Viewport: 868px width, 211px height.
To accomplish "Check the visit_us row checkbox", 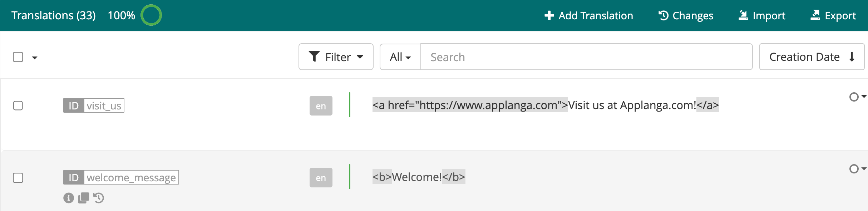I will [18, 105].
